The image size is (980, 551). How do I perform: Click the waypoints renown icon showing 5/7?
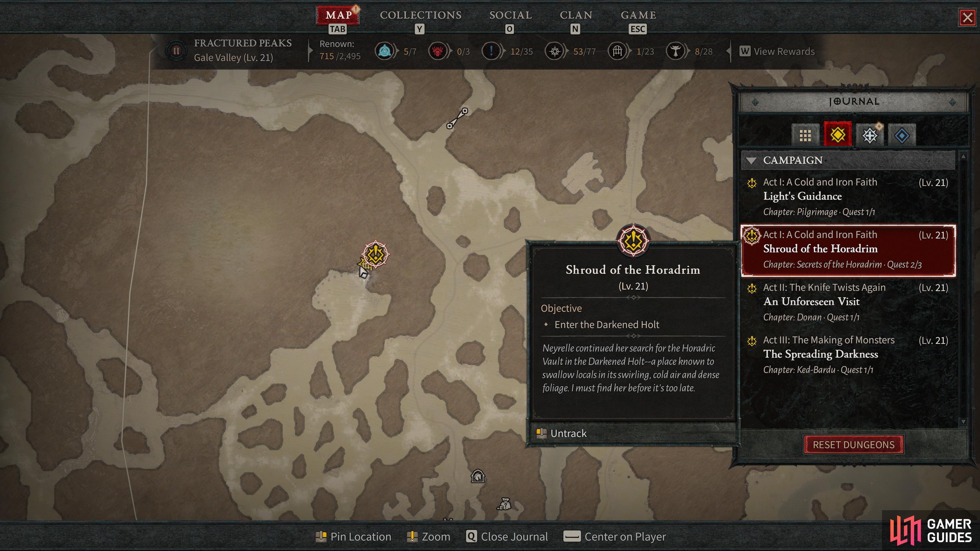click(385, 51)
